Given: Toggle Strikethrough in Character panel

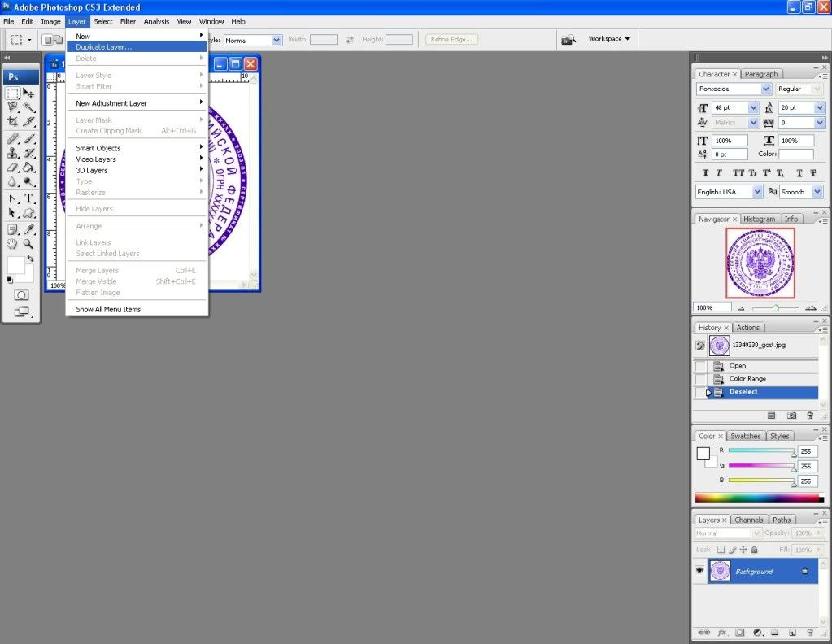Looking at the screenshot, I should click(x=813, y=172).
